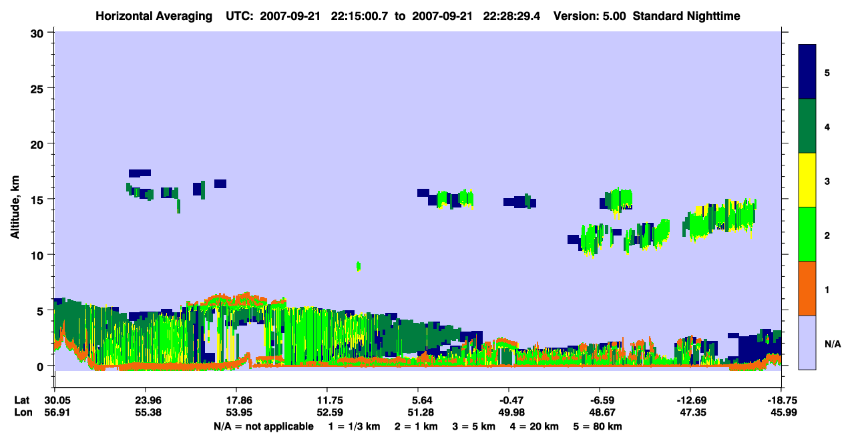The height and width of the screenshot is (445, 868).
Task: Click the legend entry '3 = 5 km'
Action: 475,426
